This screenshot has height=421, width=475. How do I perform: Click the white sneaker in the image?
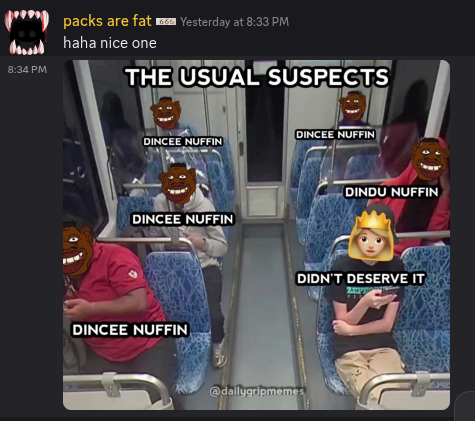tap(219, 354)
